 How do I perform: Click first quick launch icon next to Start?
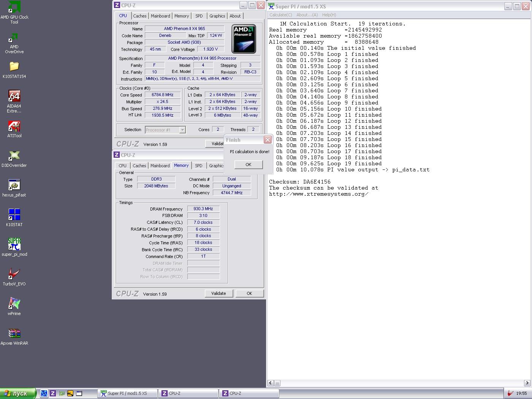[44, 394]
